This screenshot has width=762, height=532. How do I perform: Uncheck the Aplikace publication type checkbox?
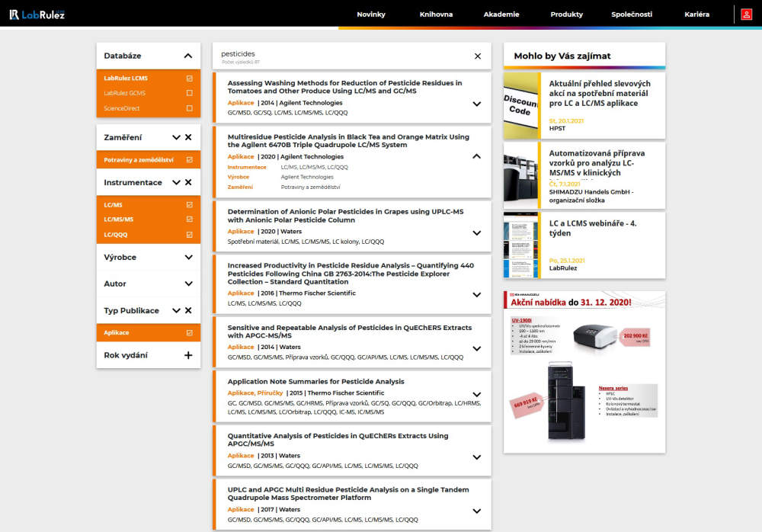(x=190, y=333)
